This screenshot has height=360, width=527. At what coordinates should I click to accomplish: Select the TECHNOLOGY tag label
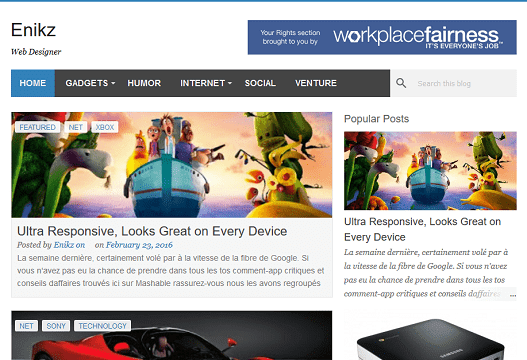tap(103, 326)
